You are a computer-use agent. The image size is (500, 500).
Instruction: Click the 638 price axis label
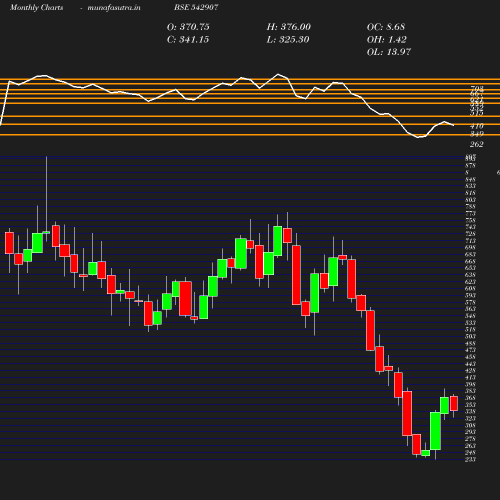click(x=470, y=275)
